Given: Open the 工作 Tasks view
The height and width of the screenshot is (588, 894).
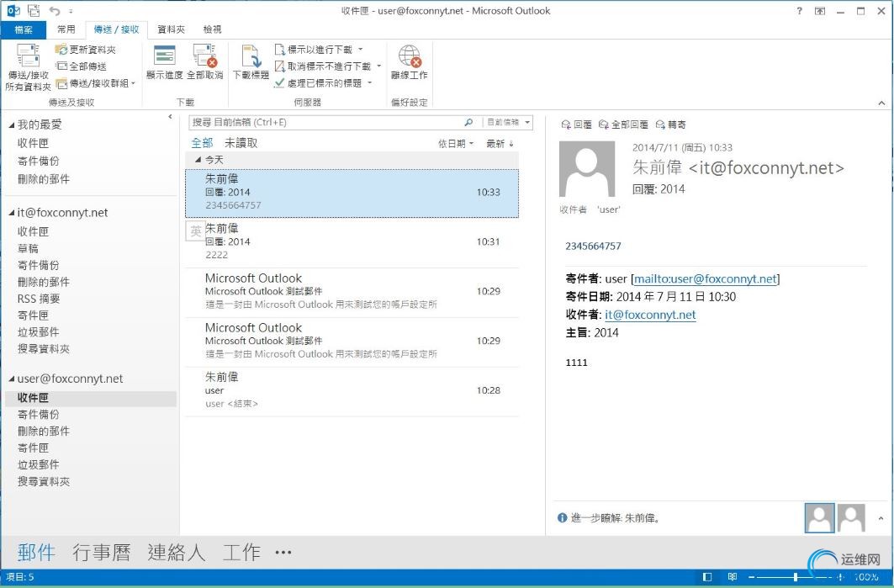Looking at the screenshot, I should pos(241,552).
